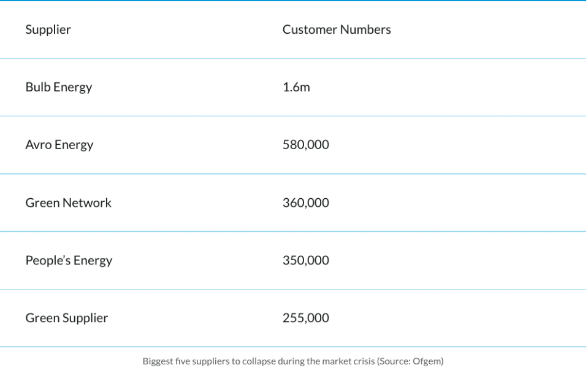The height and width of the screenshot is (381, 588).
Task: Click divider between Avro Energy and Green Network
Action: tap(293, 174)
